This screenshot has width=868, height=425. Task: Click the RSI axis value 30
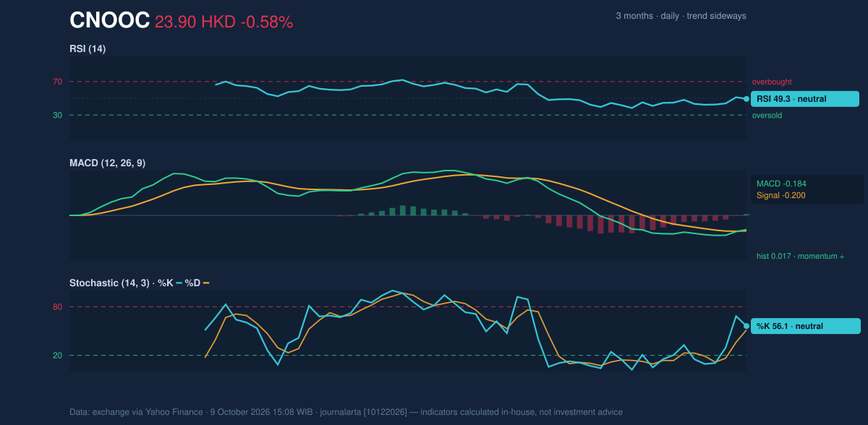click(x=57, y=116)
